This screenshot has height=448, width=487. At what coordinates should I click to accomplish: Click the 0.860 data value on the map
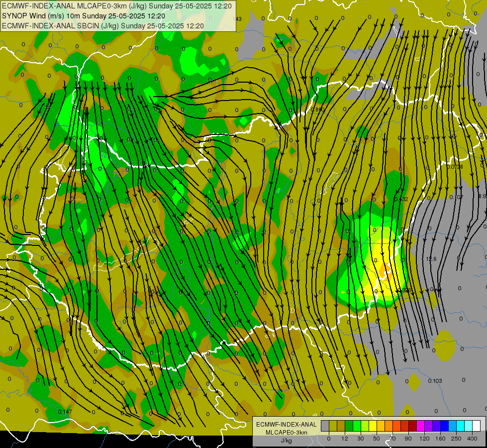pyautogui.click(x=318, y=110)
